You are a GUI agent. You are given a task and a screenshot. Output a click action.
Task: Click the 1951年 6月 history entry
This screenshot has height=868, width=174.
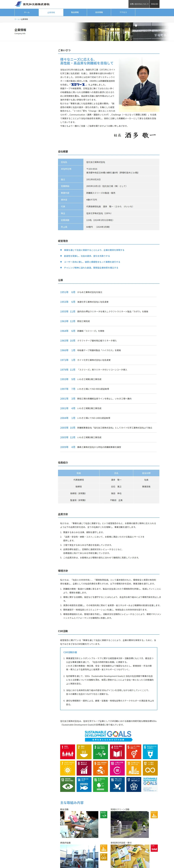pyautogui.click(x=108, y=292)
